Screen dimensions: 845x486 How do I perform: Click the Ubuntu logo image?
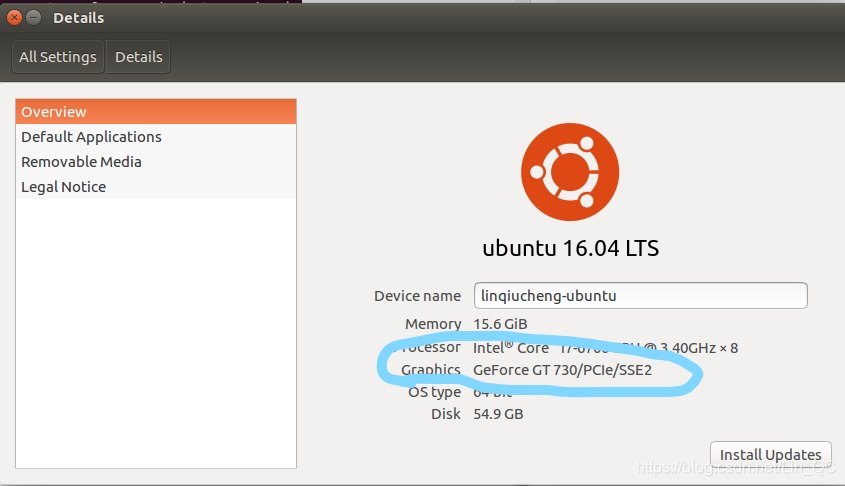tap(570, 172)
